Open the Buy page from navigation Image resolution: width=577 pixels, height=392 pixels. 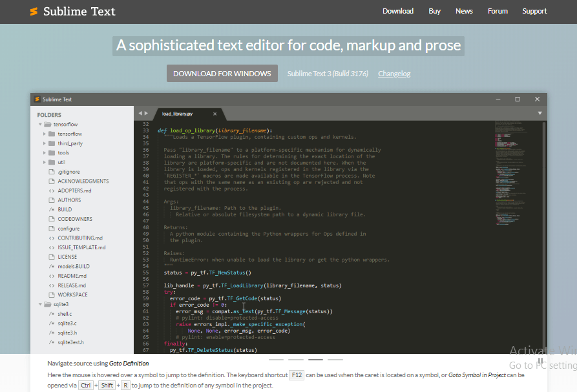pos(434,11)
